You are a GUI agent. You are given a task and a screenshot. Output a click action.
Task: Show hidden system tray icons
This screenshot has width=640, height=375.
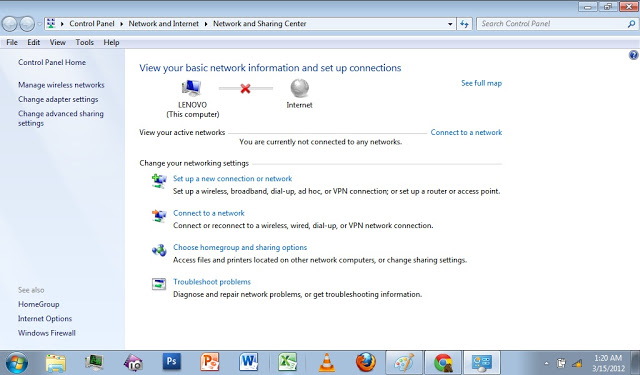(546, 363)
